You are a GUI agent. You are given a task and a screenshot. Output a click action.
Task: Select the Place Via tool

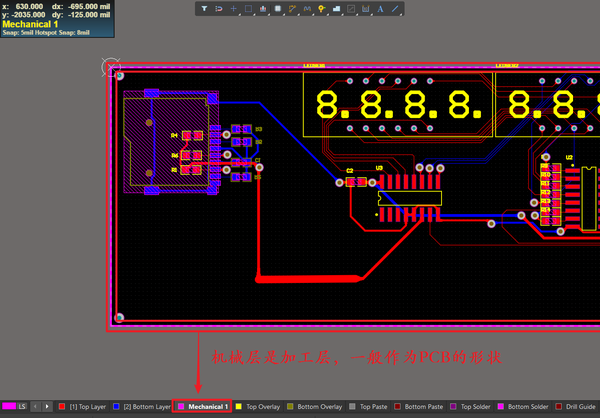[x=322, y=9]
